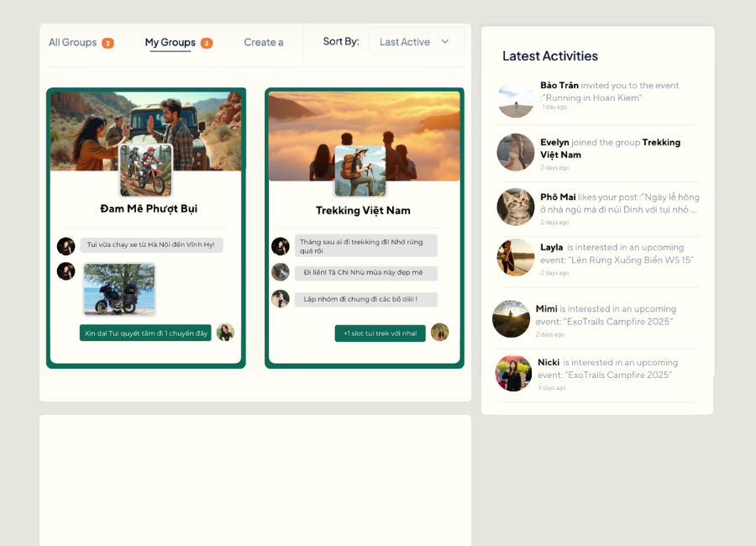Click avatar beside 'Tháng sau ai đi trekking' message

click(280, 246)
